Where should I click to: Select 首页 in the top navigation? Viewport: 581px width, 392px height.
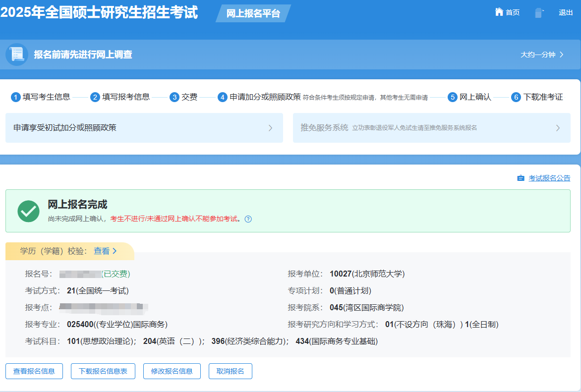512,12
